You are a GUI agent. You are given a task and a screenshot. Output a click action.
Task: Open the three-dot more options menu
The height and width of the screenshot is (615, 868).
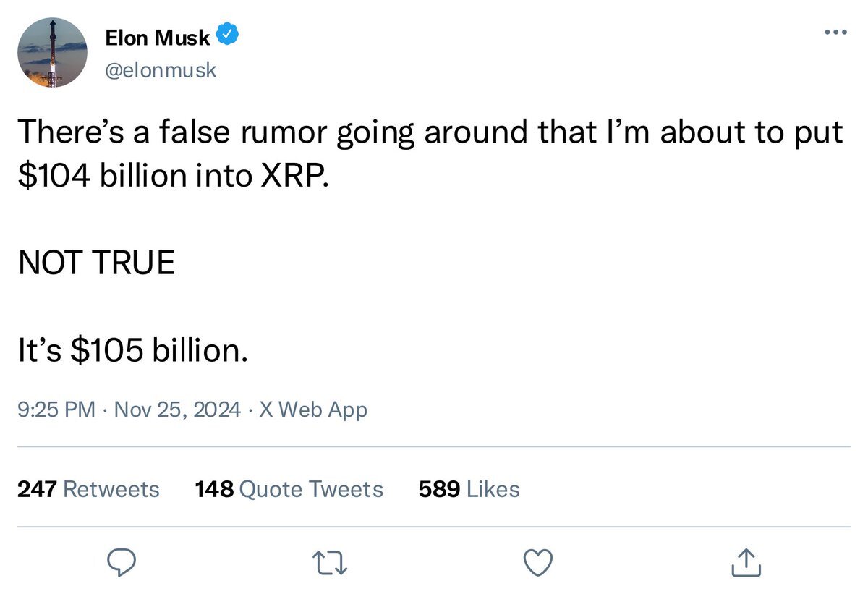835,33
